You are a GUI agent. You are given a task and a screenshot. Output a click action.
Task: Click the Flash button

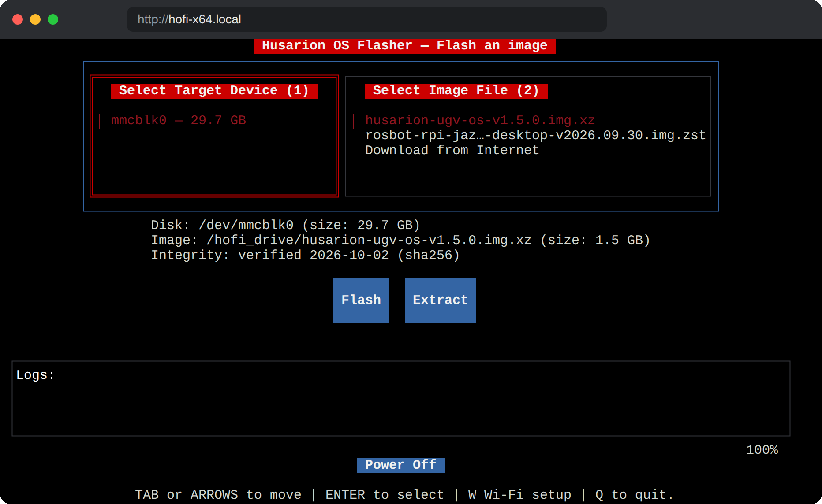[x=361, y=300]
